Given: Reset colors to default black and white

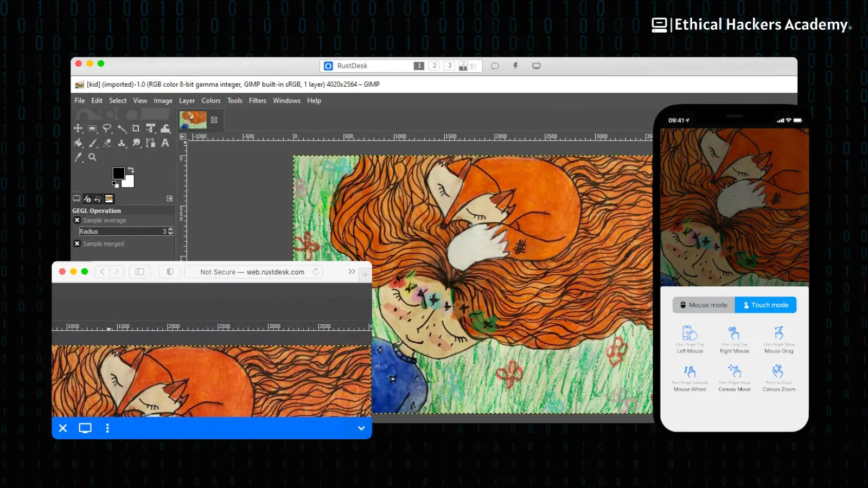Looking at the screenshot, I should (115, 184).
